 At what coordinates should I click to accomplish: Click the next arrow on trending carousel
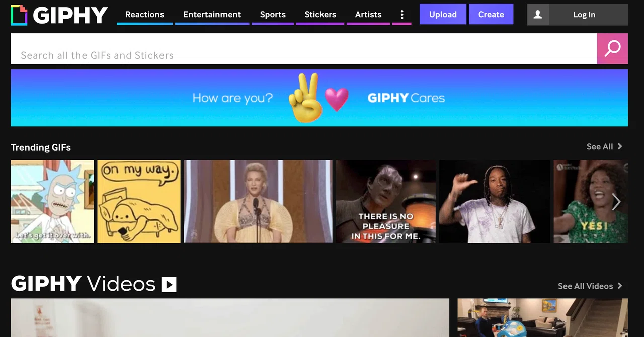click(x=616, y=202)
